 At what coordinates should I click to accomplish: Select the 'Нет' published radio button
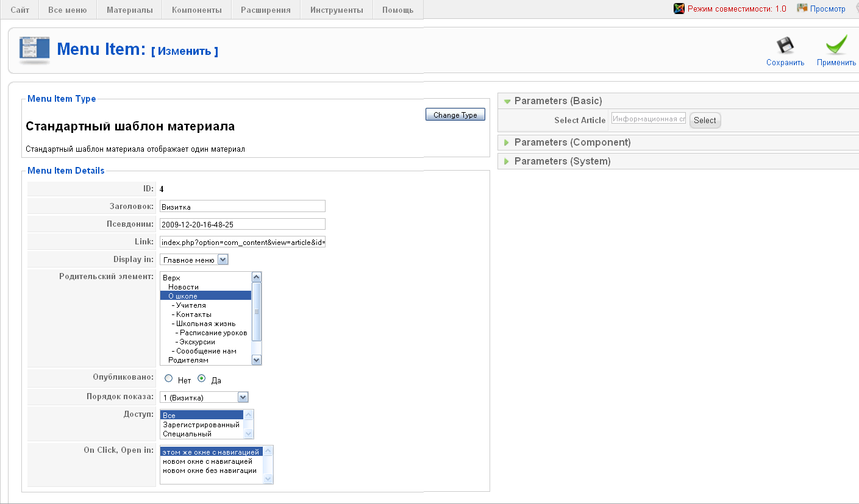[x=169, y=378]
